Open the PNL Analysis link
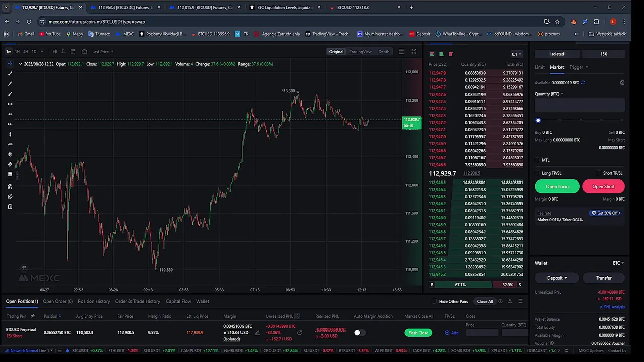Viewport: 644px width, 362px height. [x=612, y=307]
